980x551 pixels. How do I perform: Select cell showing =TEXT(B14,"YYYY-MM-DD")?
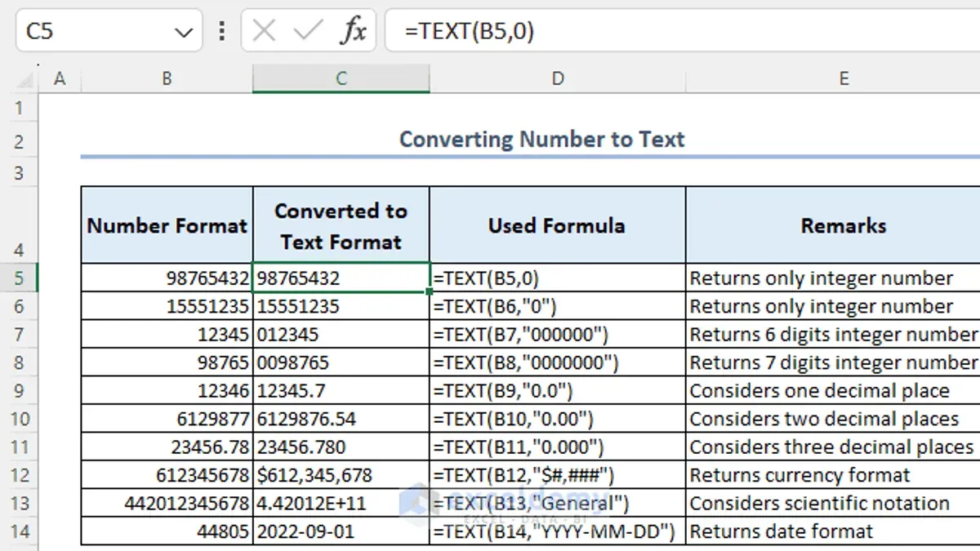point(558,531)
